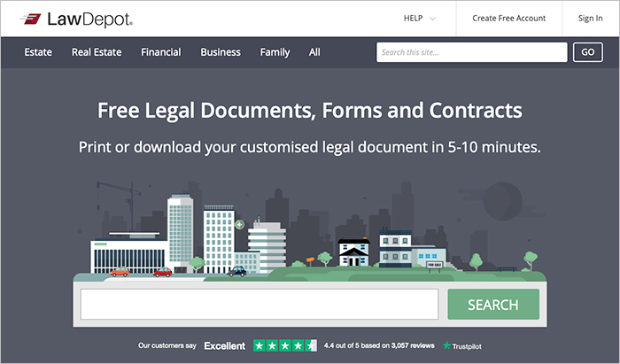Viewport: 620px width, 364px height.
Task: Go to the Business category
Action: coord(221,52)
